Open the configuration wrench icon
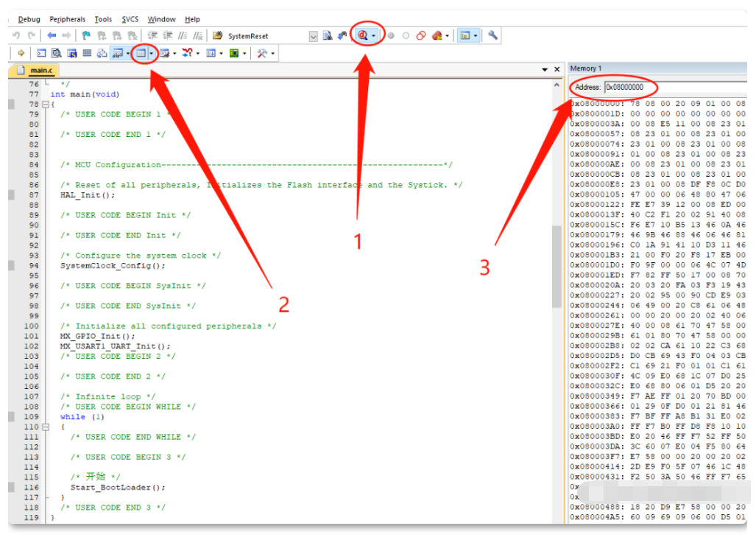The image size is (756, 540). coord(492,35)
